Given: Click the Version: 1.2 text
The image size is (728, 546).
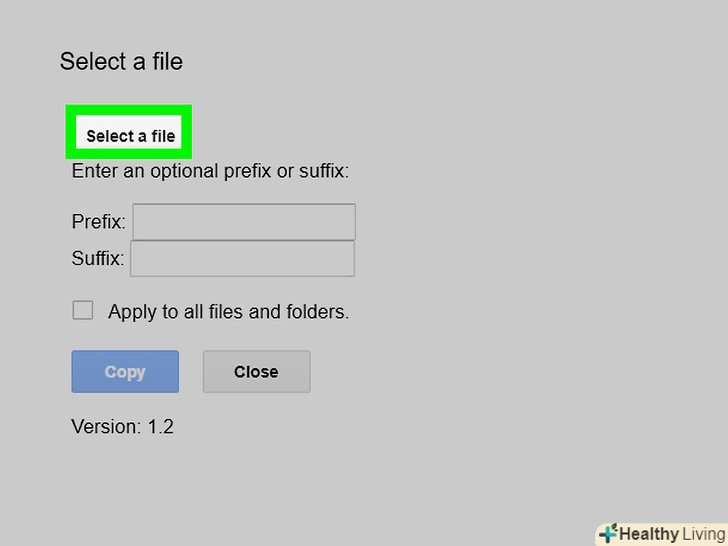Looking at the screenshot, I should [x=122, y=427].
